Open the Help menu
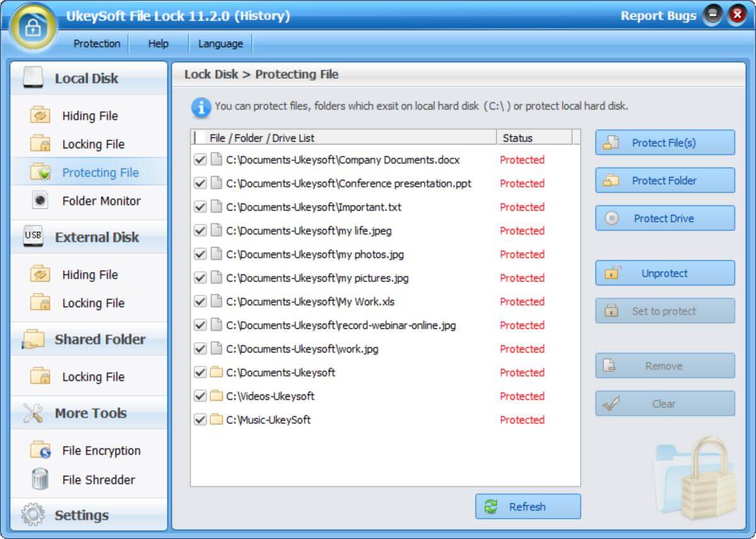The image size is (756, 539). [158, 43]
